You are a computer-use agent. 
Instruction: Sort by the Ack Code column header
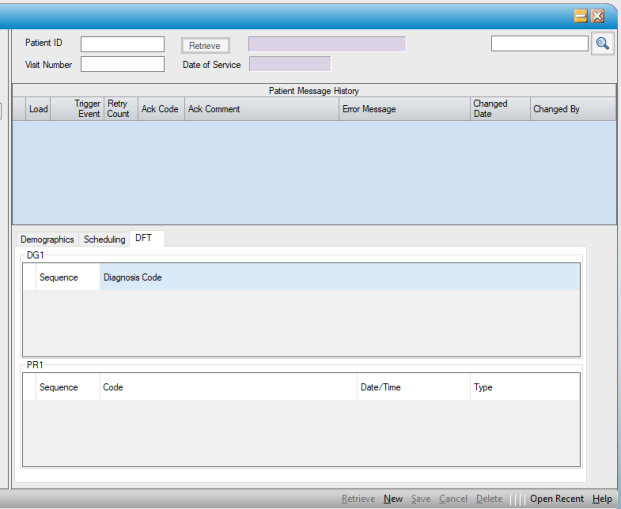(x=160, y=109)
